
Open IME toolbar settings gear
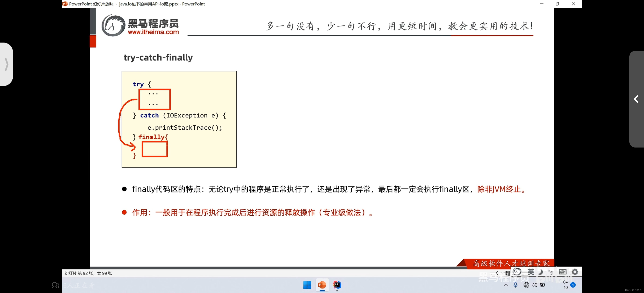coord(575,272)
